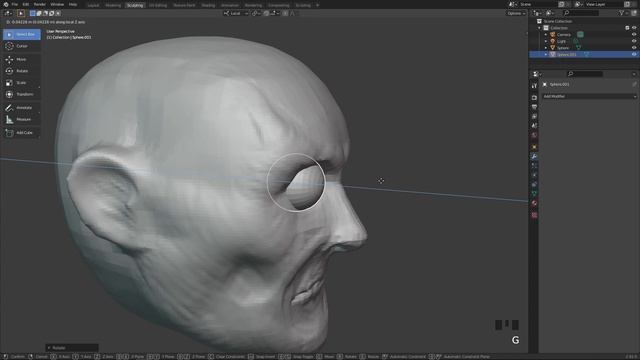Toggle visibility of Sphere.001 in outliner

click(634, 54)
